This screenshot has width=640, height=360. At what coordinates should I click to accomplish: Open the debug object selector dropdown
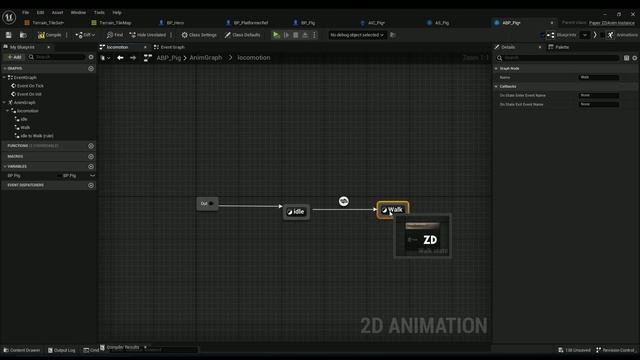tap(357, 35)
